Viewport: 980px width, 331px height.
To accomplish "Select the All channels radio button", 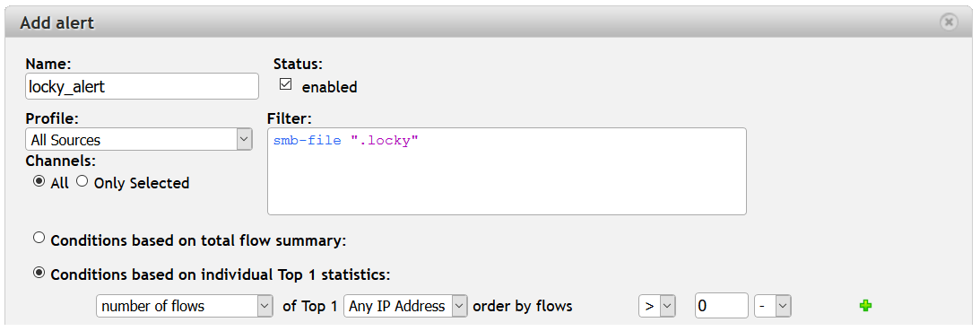I will click(x=39, y=181).
